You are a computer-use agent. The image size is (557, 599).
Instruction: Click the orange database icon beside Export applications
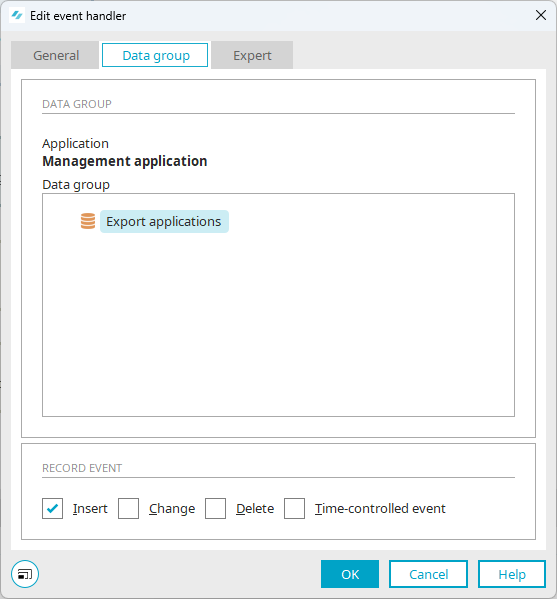[88, 221]
